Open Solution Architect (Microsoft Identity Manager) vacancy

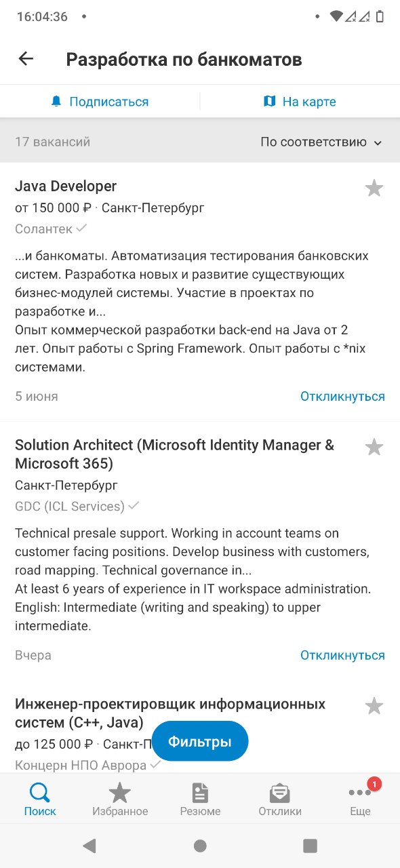pyautogui.click(x=175, y=454)
